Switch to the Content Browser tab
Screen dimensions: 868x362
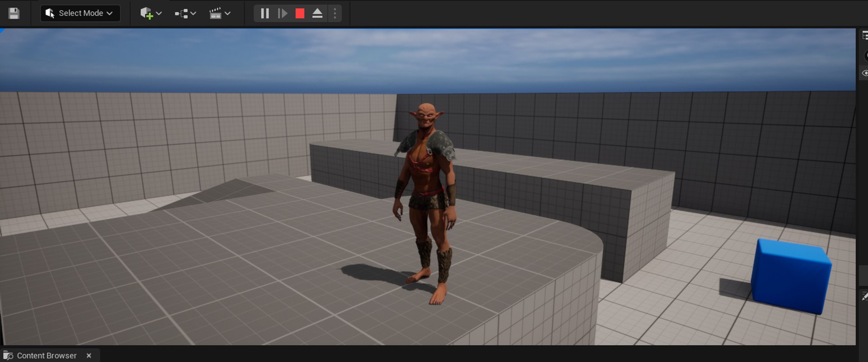pyautogui.click(x=47, y=356)
